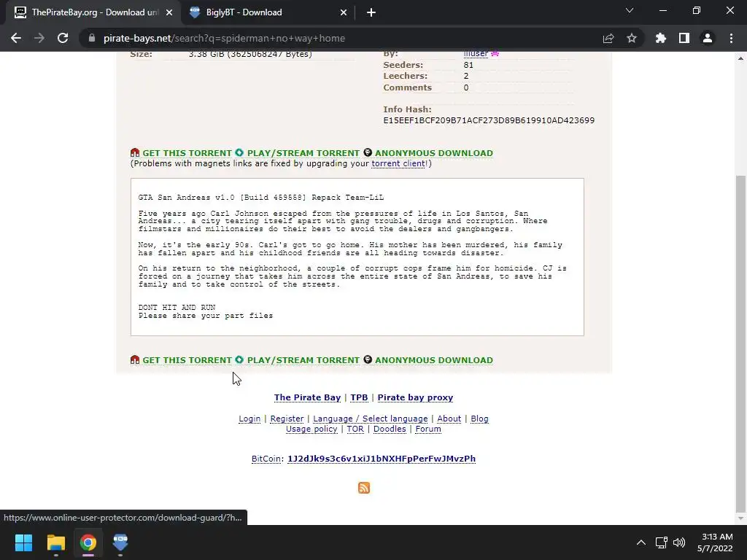The height and width of the screenshot is (560, 747).
Task: Click the browser forward arrow
Action: point(39,38)
